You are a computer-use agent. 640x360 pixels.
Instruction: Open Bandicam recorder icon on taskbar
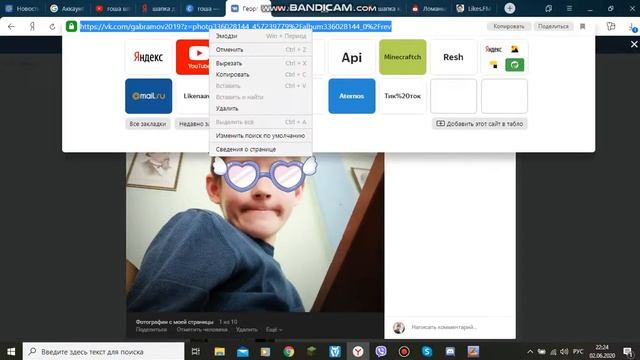point(404,351)
